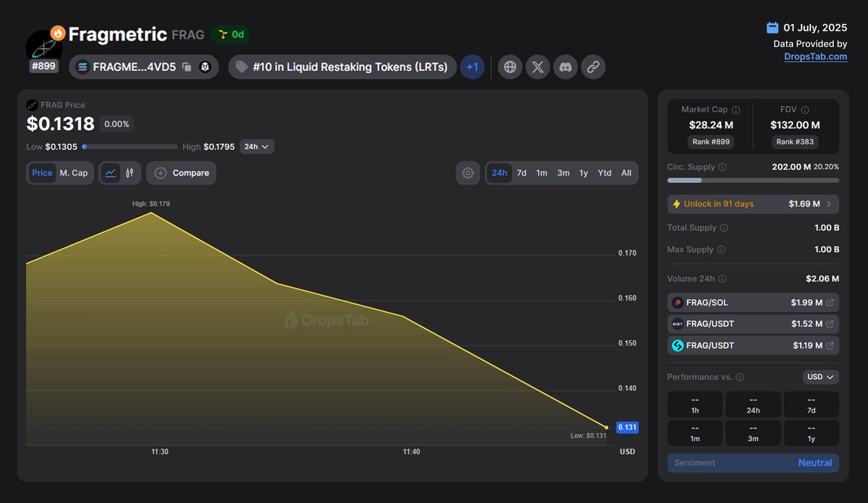Click Market Cap info icon
Viewport: 868px width, 503px height.
click(x=736, y=110)
